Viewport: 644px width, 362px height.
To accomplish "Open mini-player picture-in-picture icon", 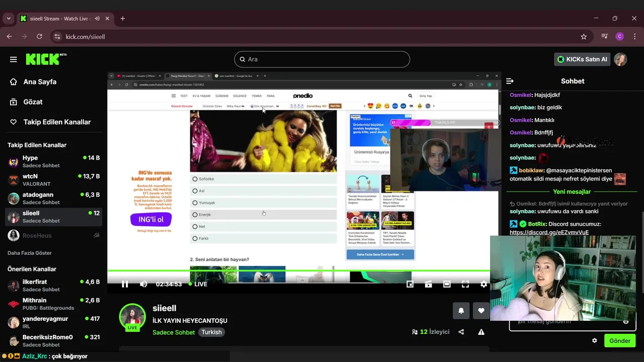I will click(x=410, y=284).
